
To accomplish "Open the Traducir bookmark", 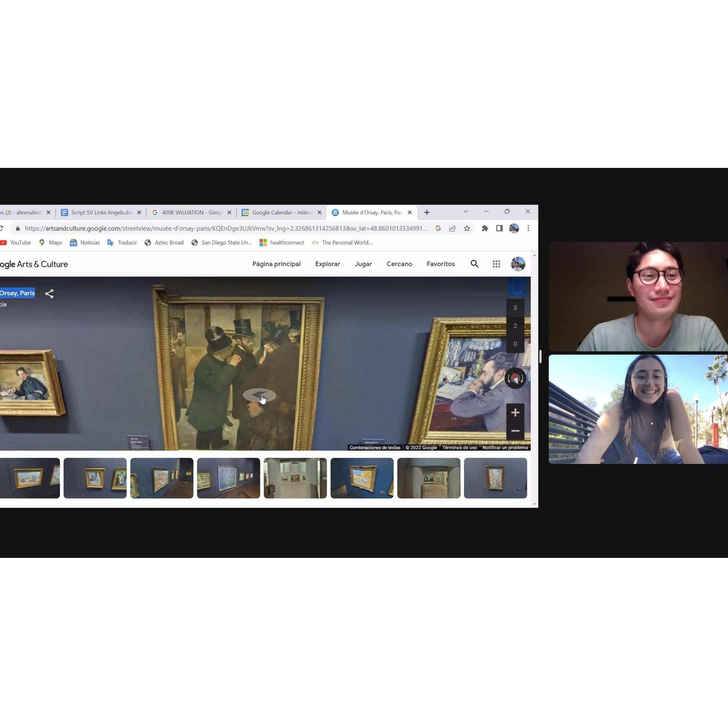I will [122, 243].
